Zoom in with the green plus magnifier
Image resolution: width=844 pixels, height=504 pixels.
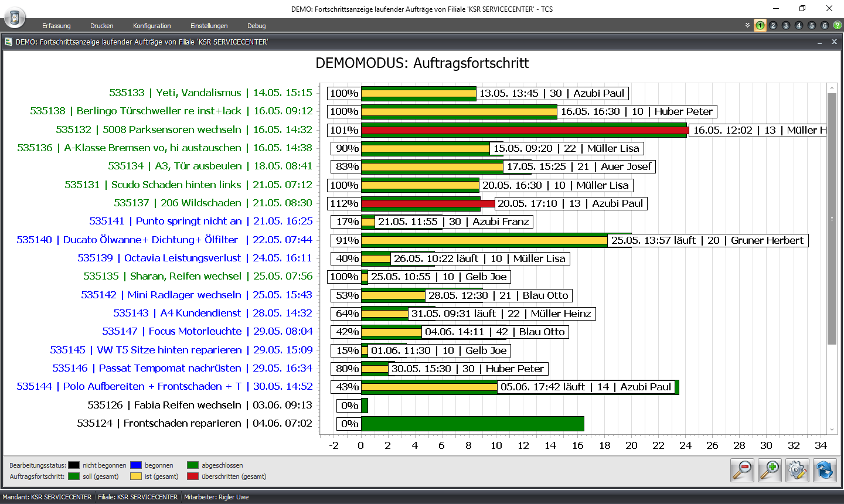pos(770,470)
